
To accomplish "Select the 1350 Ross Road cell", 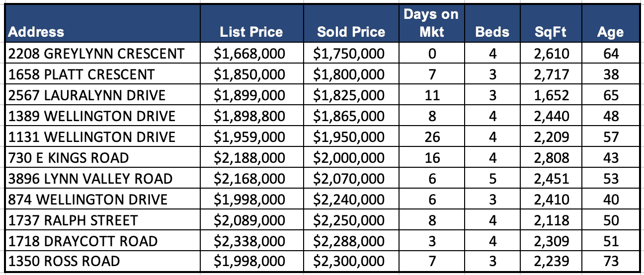I will 64,262.
